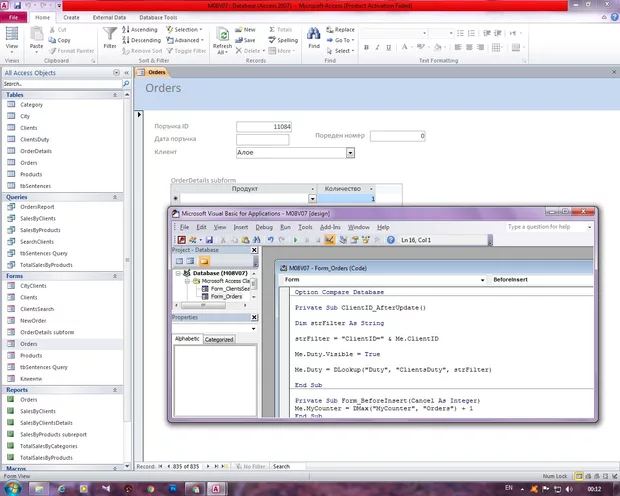Select the Categorized tab in Properties panel

[x=219, y=339]
